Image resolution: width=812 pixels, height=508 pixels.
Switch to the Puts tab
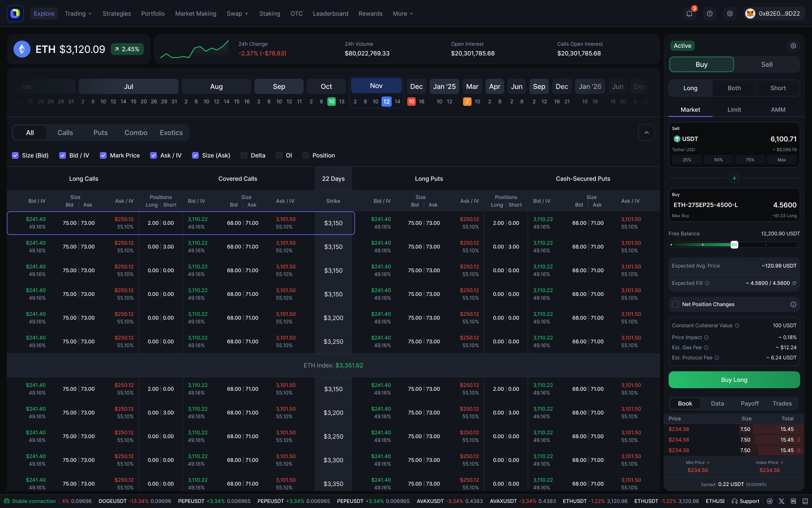click(100, 133)
